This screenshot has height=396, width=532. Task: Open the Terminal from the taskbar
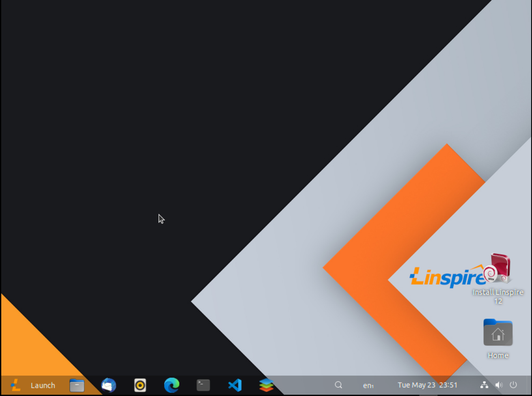point(203,385)
